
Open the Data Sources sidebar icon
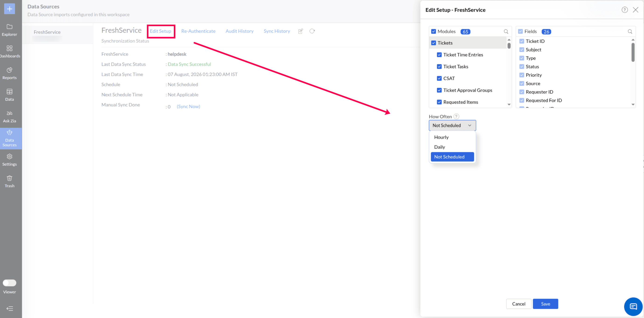(10, 132)
